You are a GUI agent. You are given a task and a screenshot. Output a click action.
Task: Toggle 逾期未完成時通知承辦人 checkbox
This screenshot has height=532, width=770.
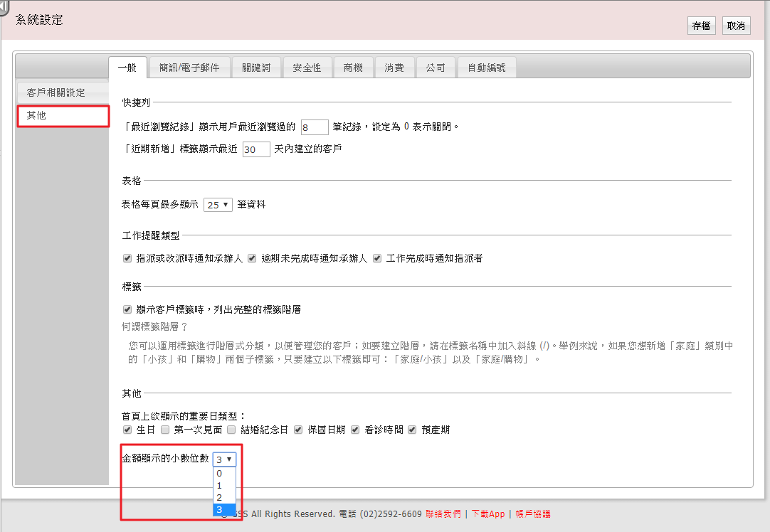pos(252,258)
